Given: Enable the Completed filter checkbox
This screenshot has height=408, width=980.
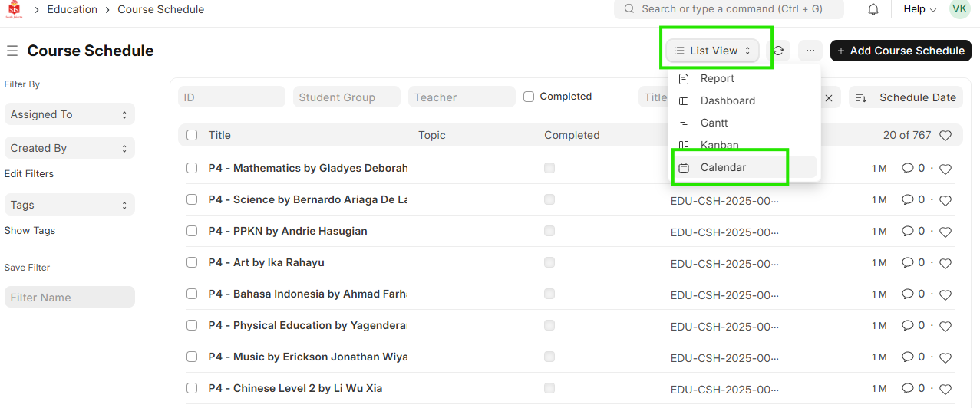Looking at the screenshot, I should [x=529, y=97].
